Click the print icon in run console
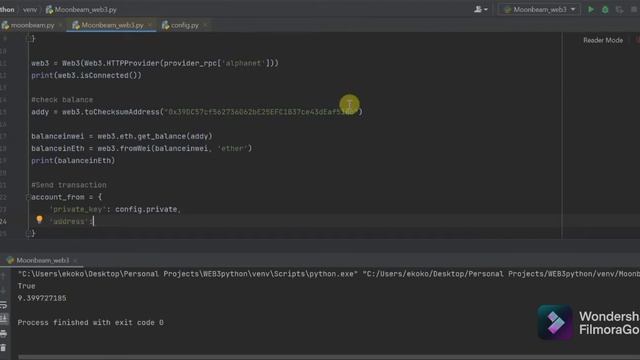Screen dimensions: 640x360 tap(3, 333)
